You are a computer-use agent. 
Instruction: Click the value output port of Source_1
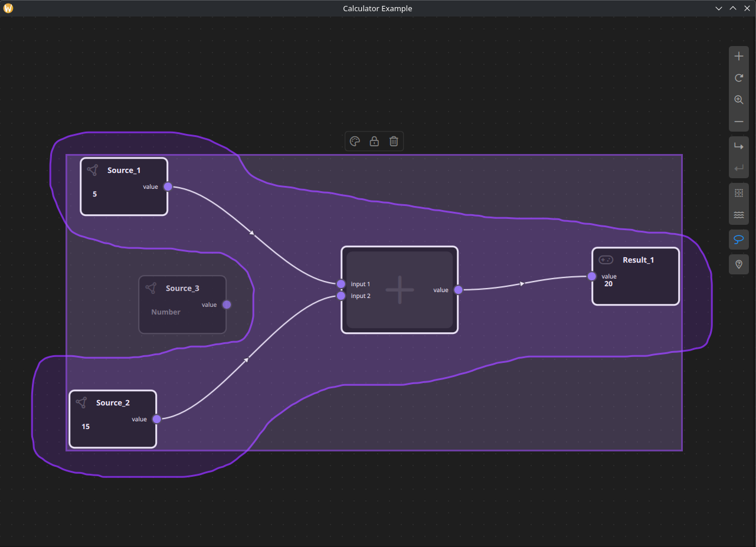pyautogui.click(x=168, y=186)
